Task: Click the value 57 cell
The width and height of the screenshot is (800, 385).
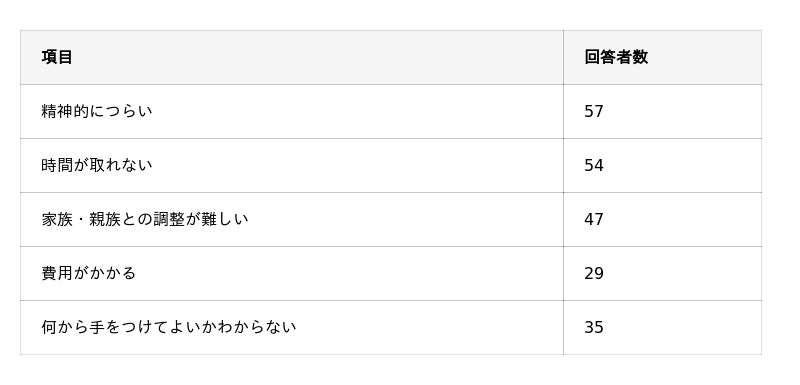Action: coord(662,111)
